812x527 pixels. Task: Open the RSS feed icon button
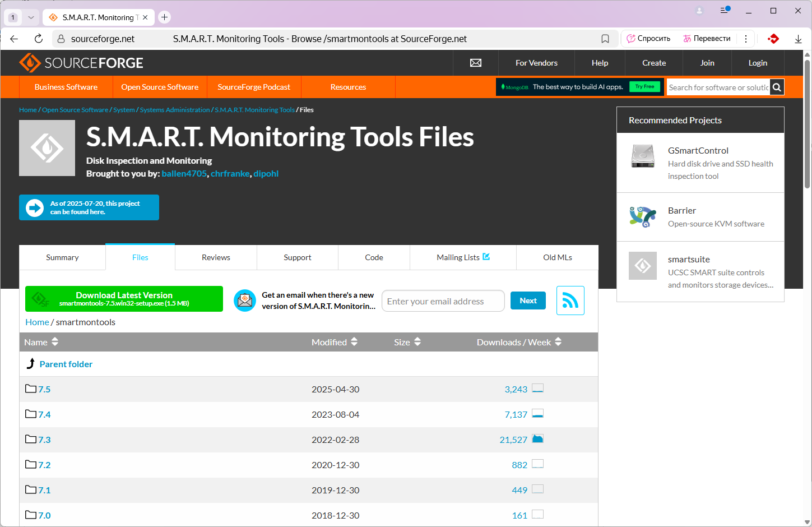570,301
